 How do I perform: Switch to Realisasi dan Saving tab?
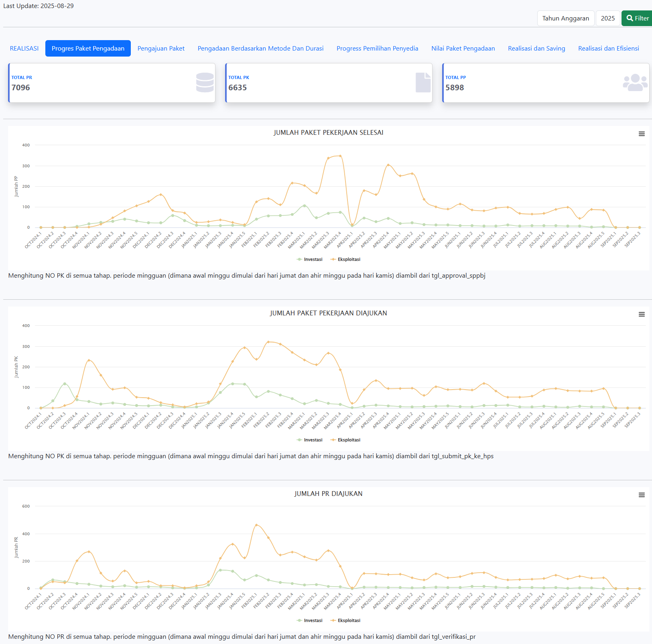[536, 49]
